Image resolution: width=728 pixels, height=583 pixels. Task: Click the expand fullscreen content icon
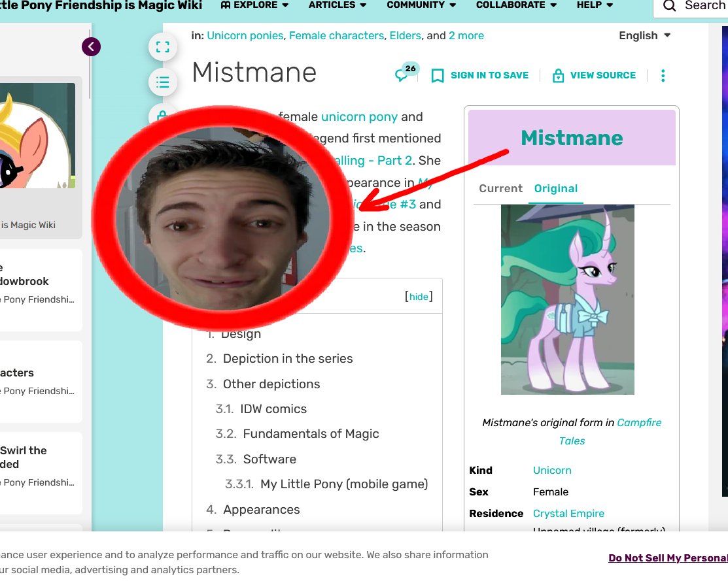click(162, 47)
